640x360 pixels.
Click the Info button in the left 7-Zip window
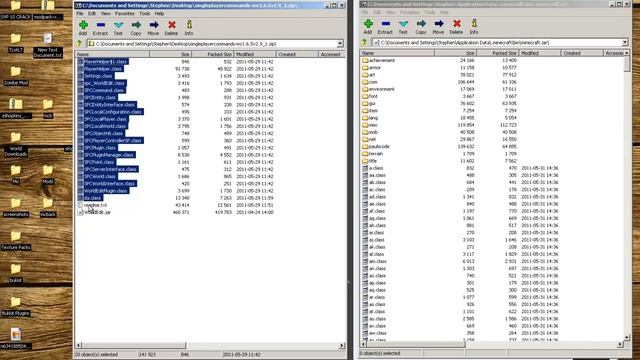click(189, 28)
